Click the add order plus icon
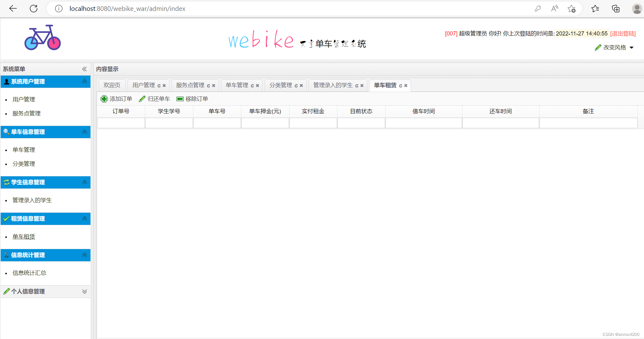Viewport: 644px width, 339px height. (x=104, y=99)
